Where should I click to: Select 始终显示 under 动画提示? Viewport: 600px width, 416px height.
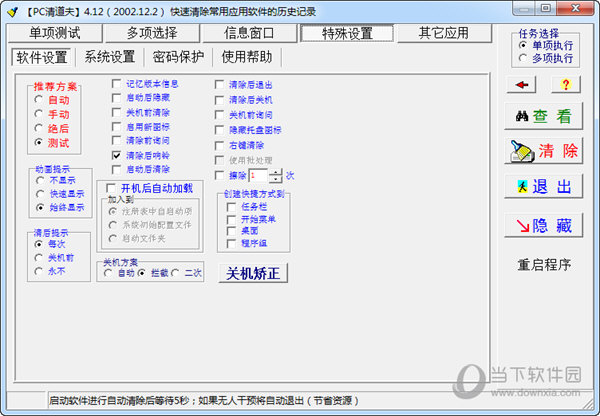pyautogui.click(x=60, y=207)
